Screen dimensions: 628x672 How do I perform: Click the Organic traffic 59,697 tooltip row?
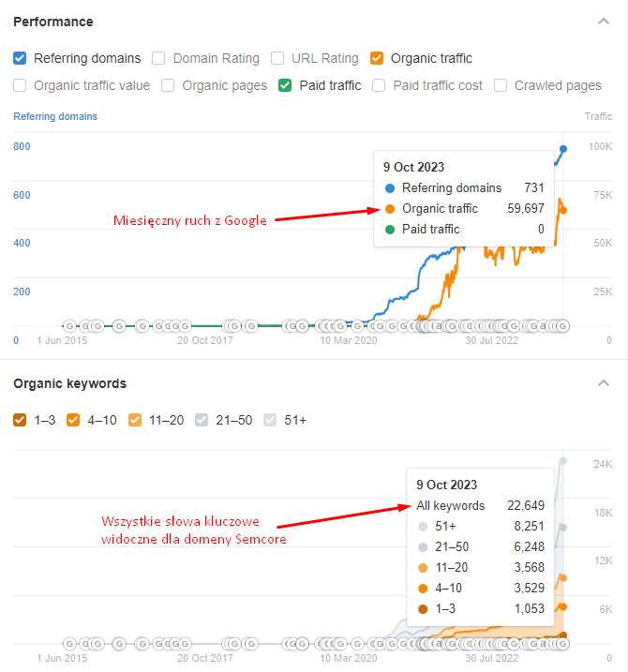(464, 209)
